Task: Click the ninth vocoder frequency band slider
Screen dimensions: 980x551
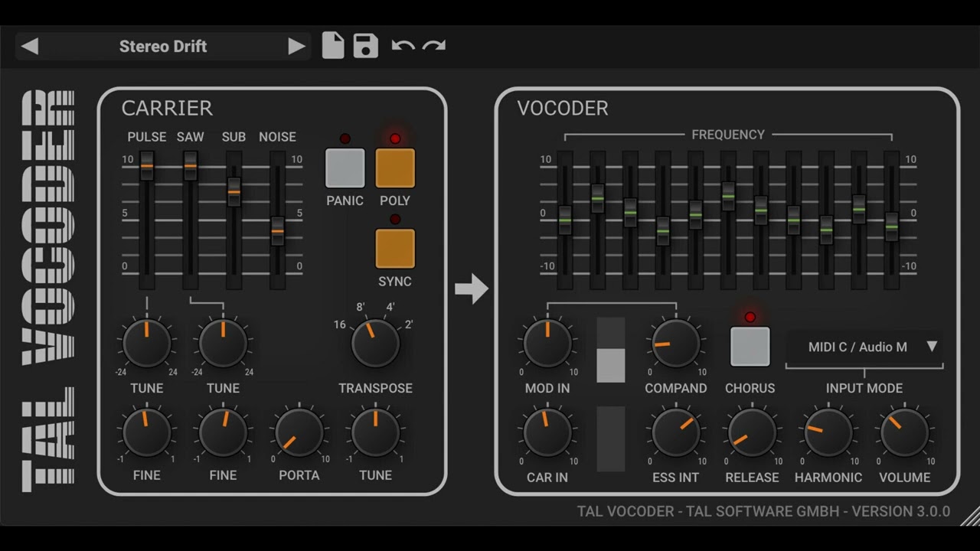Action: (826, 230)
